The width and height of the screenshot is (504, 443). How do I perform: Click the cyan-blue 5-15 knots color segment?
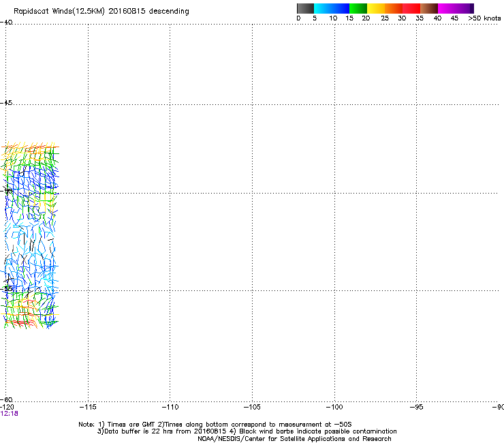[x=332, y=8]
